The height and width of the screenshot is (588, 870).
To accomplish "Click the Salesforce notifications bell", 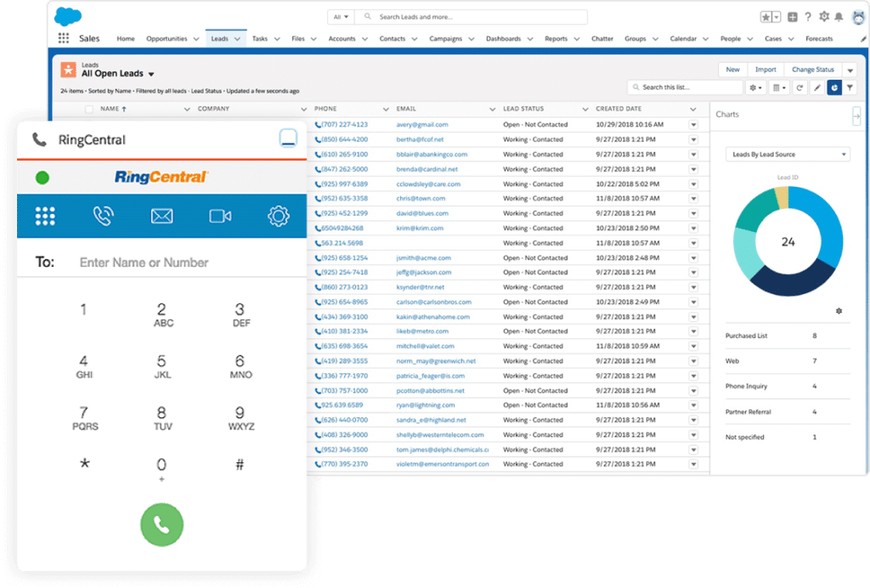I will coord(839,17).
